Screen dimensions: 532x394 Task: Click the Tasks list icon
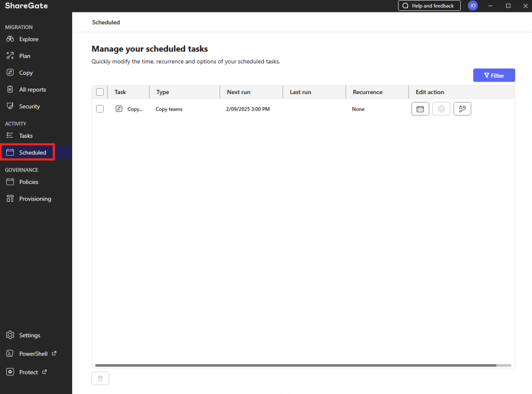(10, 136)
